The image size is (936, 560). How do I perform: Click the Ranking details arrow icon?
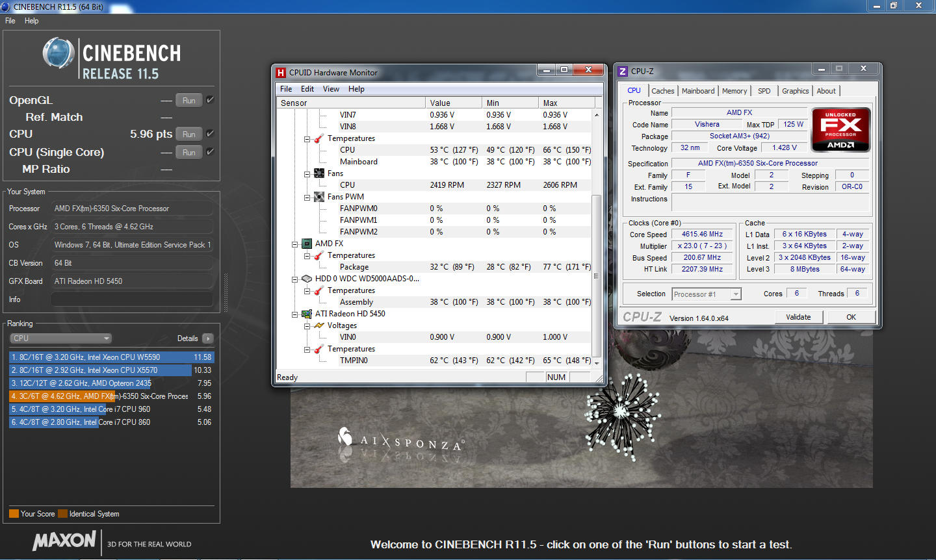coord(208,338)
